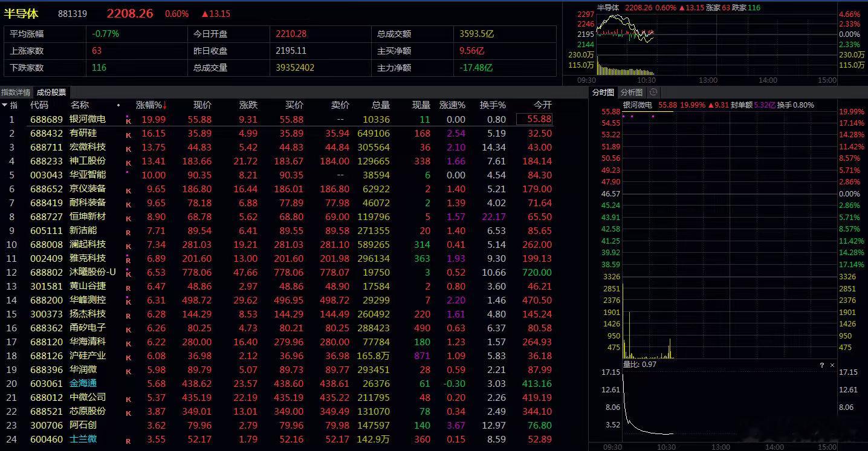This screenshot has width=868, height=451.
Task: Open the 分时图 tab
Action: click(603, 92)
